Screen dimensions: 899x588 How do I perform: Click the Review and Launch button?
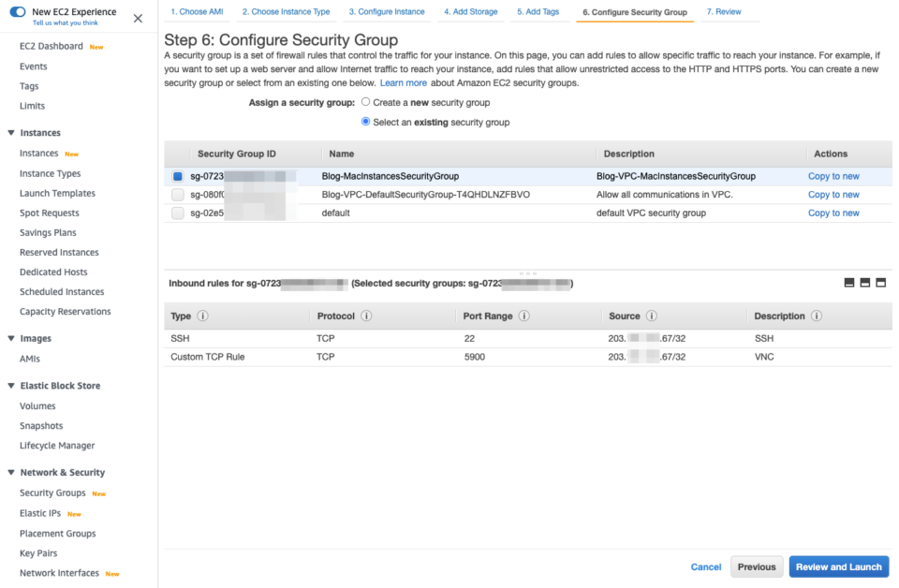pos(838,566)
